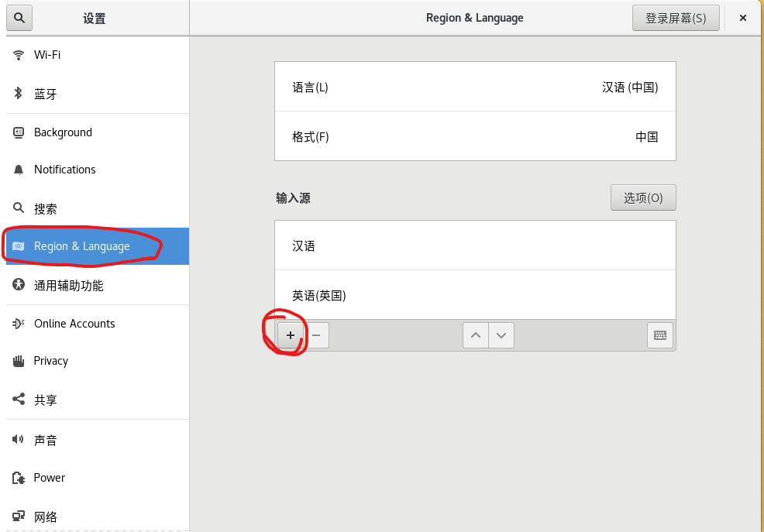The height and width of the screenshot is (532, 764).
Task: Open the Online Accounts panel
Action: 98,324
